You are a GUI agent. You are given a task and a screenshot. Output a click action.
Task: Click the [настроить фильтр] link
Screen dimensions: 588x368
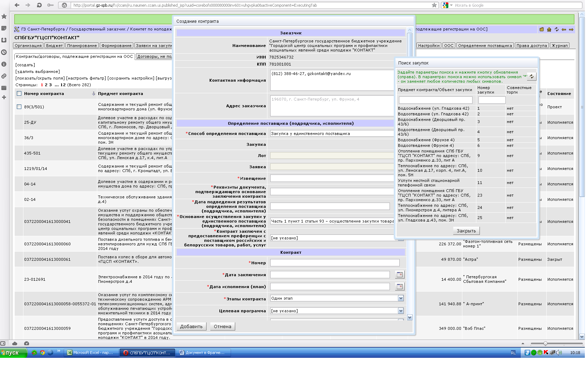(x=86, y=78)
